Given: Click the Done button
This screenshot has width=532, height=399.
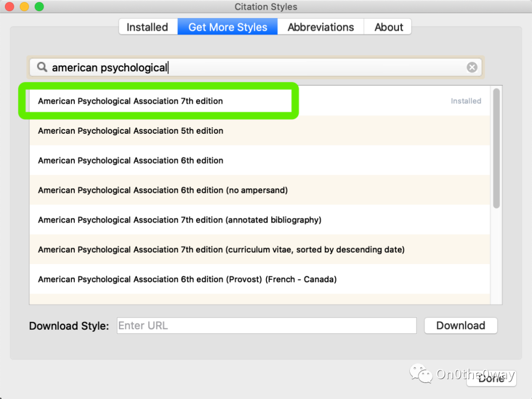Looking at the screenshot, I should pyautogui.click(x=491, y=378).
